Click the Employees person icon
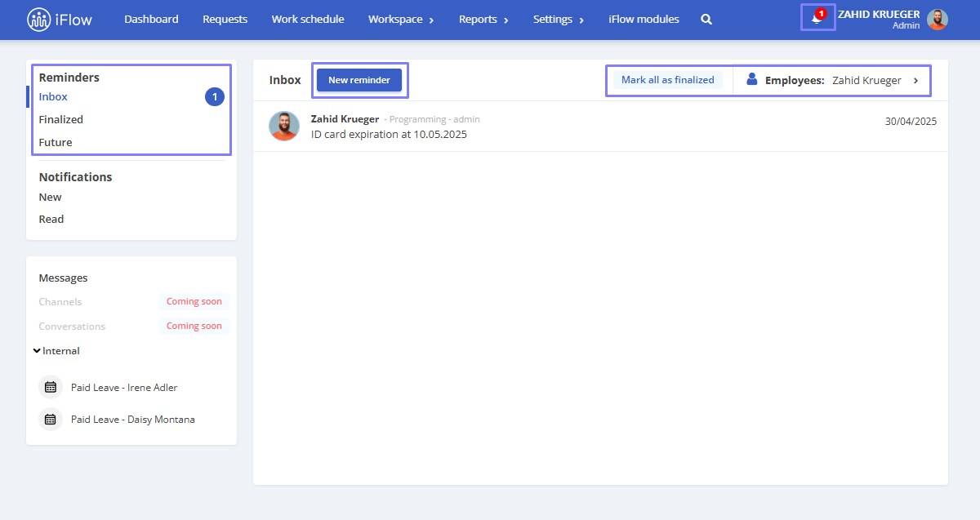This screenshot has height=520, width=980. click(752, 79)
